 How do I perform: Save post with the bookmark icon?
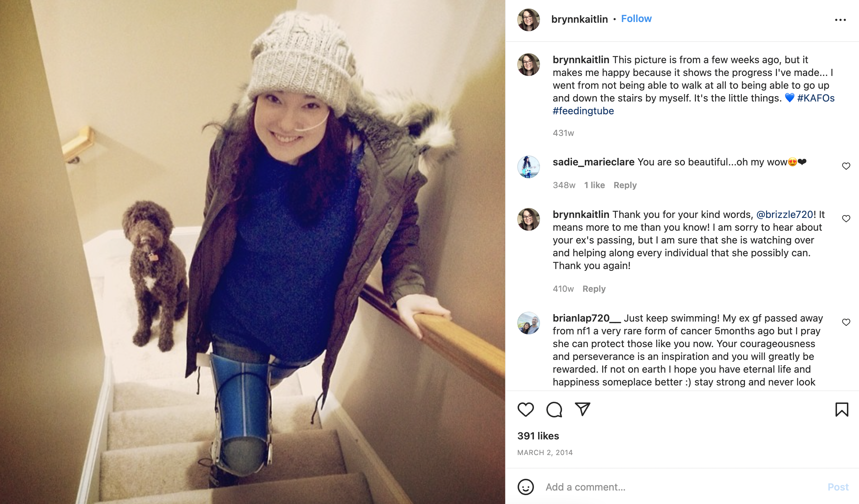tap(842, 410)
